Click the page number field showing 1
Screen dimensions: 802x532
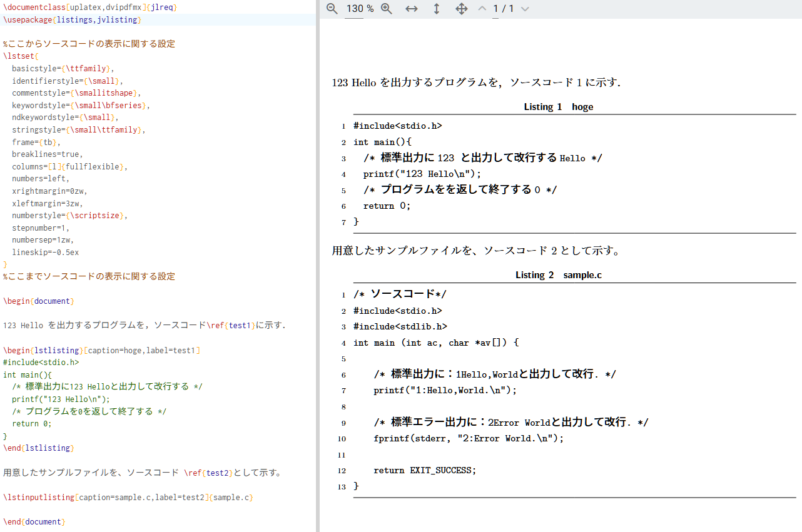[495, 9]
